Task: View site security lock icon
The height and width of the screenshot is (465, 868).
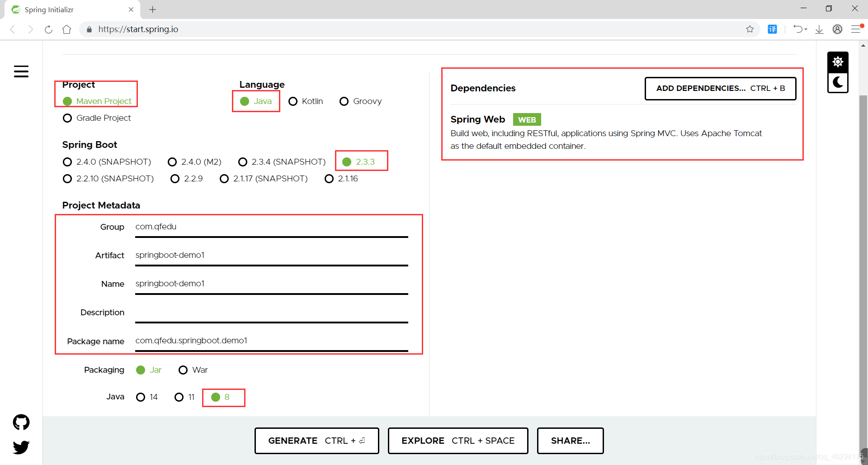Action: pos(89,29)
